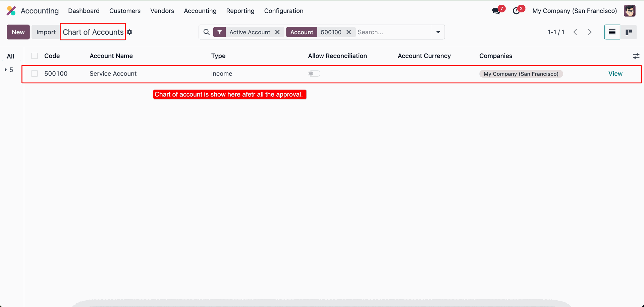Open optional columns adjust icon
The width and height of the screenshot is (644, 307).
[x=636, y=56]
